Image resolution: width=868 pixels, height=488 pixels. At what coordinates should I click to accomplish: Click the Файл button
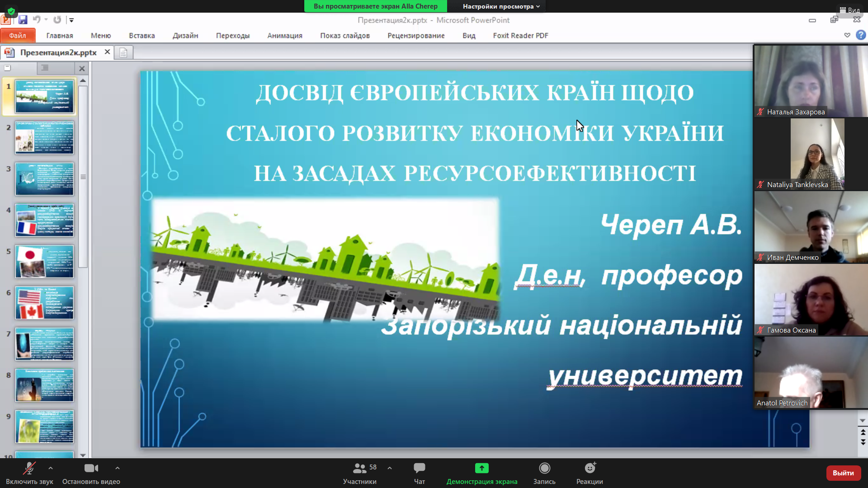coord(18,36)
